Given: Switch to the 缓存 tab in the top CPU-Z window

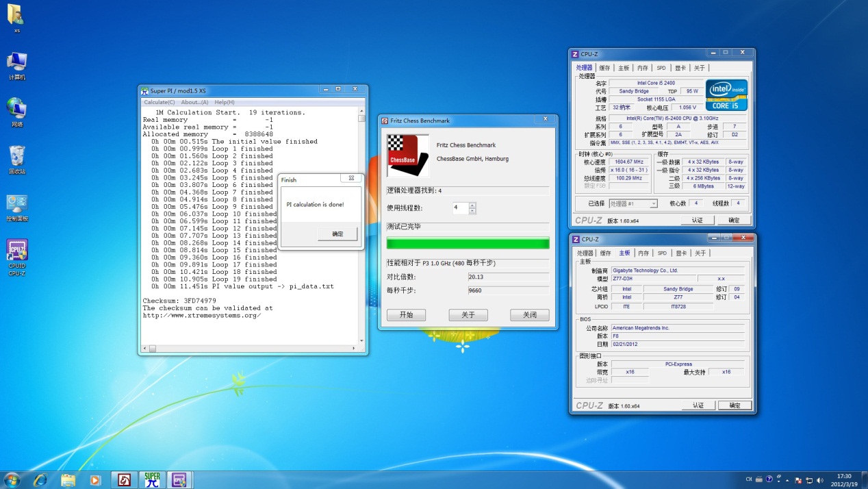Looking at the screenshot, I should [x=604, y=68].
